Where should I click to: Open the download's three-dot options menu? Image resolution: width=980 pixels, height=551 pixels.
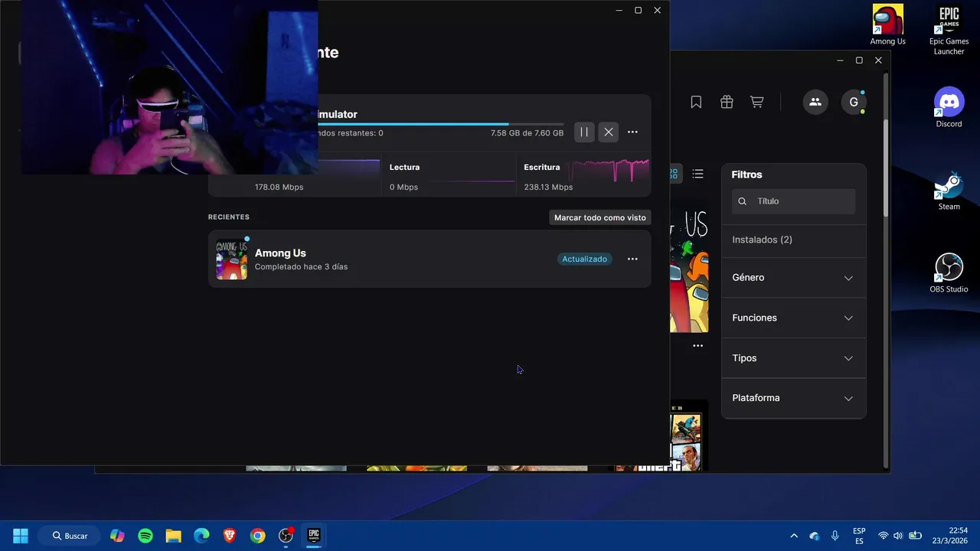pyautogui.click(x=632, y=132)
